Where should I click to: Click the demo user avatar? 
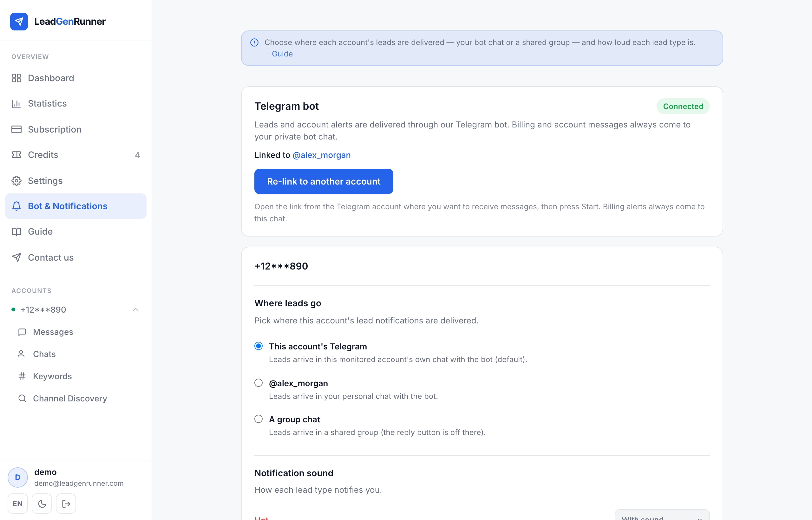point(17,477)
